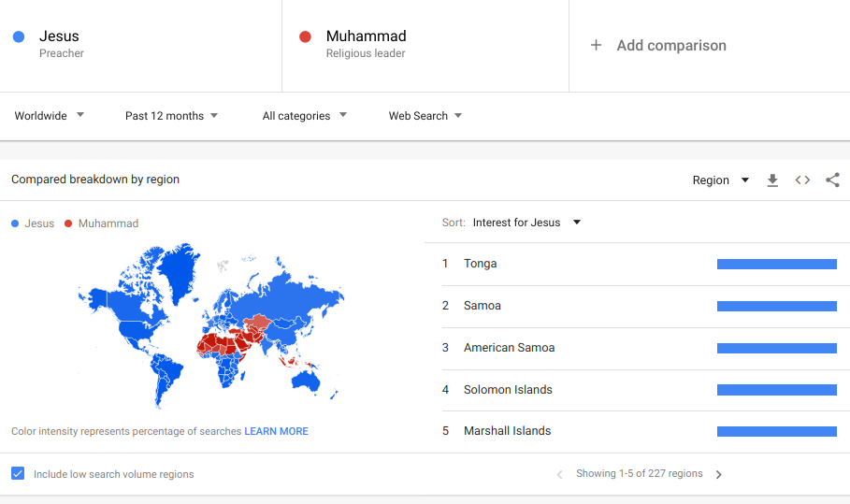Viewport: 850px width, 504px height.
Task: Expand the Past 12 months time filter
Action: 171,115
